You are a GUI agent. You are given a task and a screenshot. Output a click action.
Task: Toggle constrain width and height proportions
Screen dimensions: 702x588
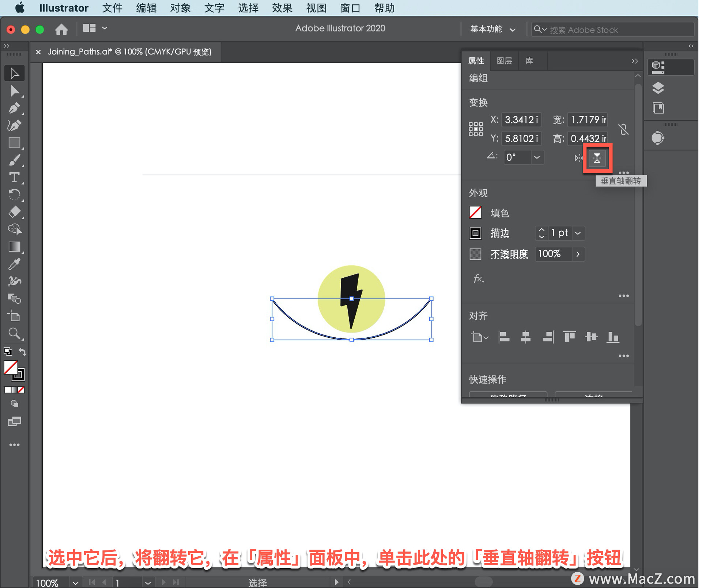[623, 129]
